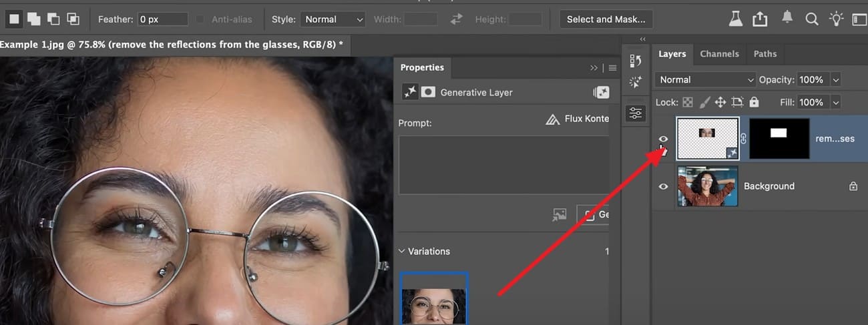The image size is (868, 325).
Task: Open the Adjustments sliders panel icon
Action: pos(635,113)
